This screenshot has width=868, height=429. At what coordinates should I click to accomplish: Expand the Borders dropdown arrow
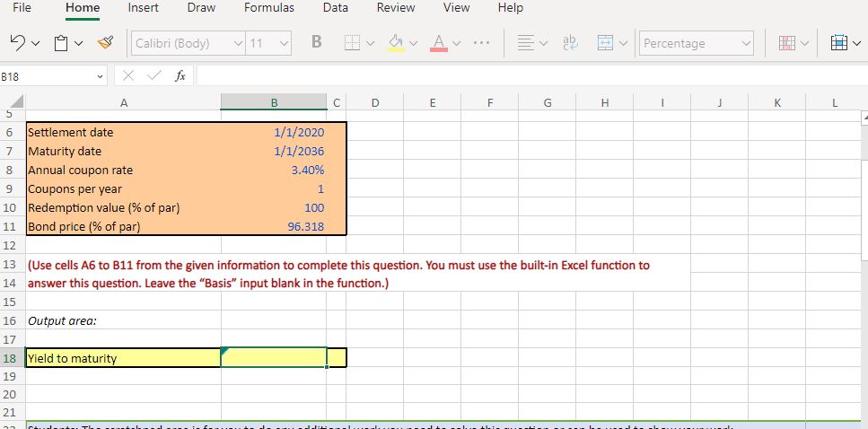[x=371, y=43]
